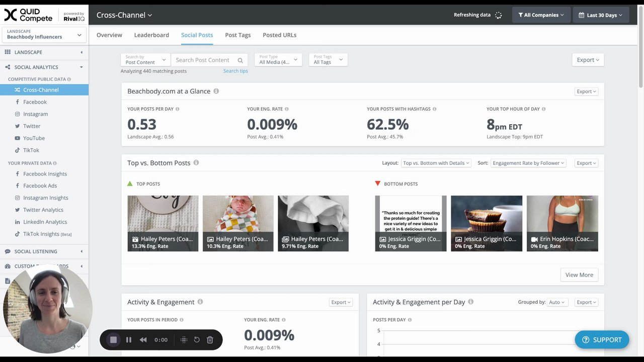Restart the recording with the circular arrow
The image size is (644, 362).
click(x=197, y=340)
